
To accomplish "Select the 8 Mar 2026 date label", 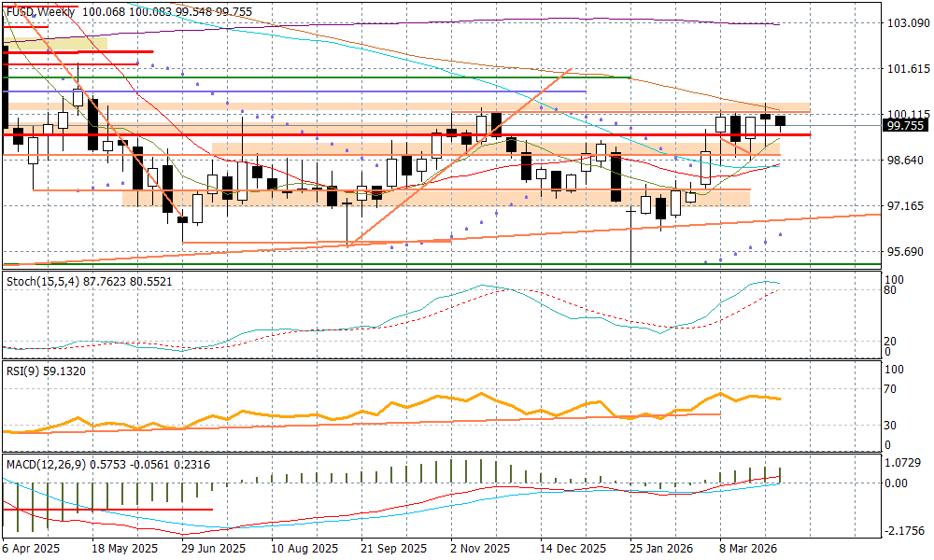I will click(744, 549).
